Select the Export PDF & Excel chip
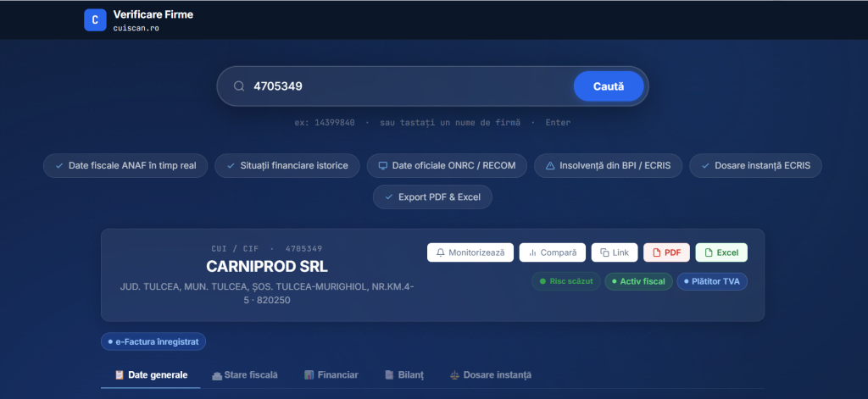Image resolution: width=868 pixels, height=399 pixels. (432, 197)
